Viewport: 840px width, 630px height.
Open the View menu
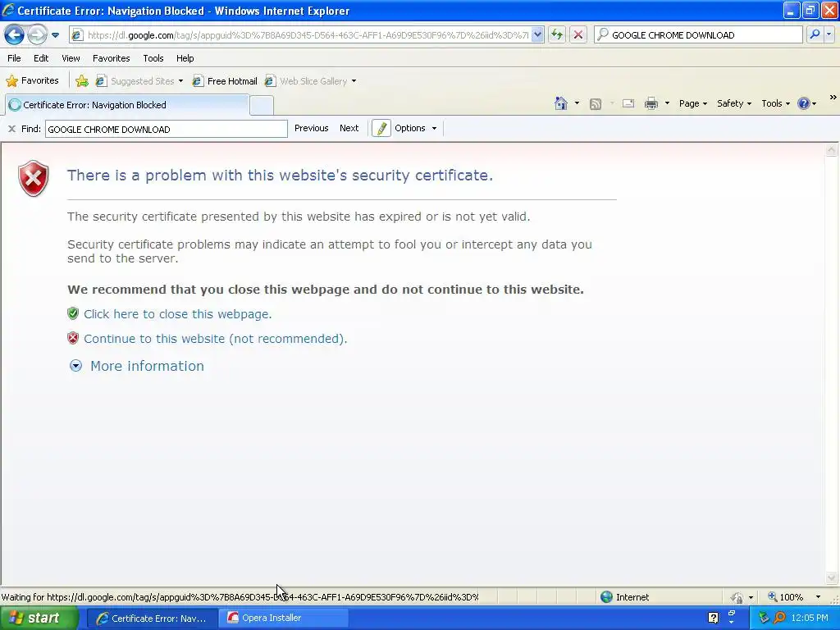(71, 58)
